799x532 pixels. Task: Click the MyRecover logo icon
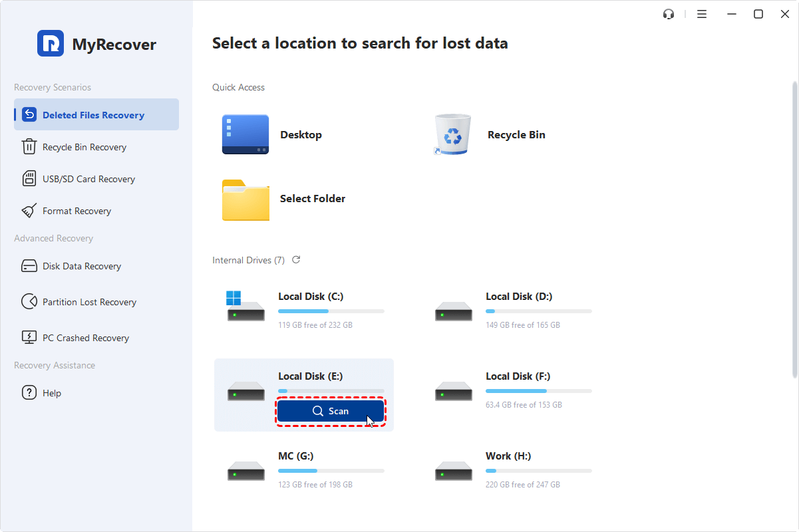51,44
